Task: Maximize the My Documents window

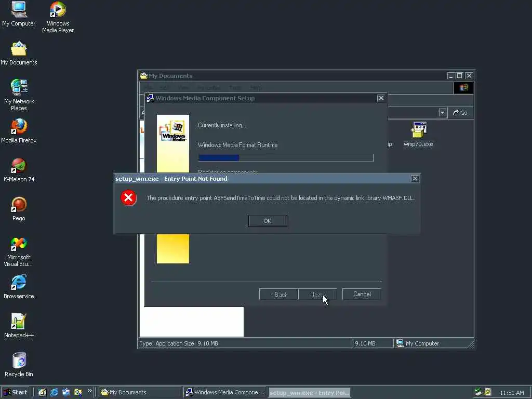Action: point(459,76)
